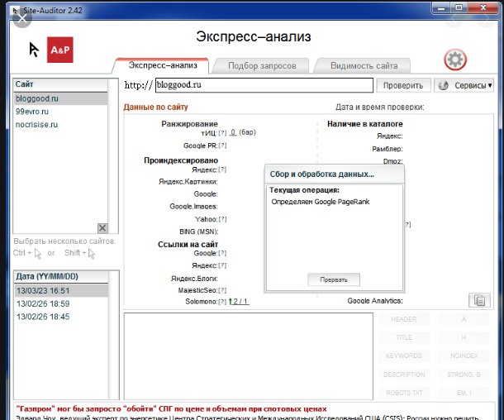Click the HEADER button
This screenshot has height=420, width=504.
coord(404,319)
